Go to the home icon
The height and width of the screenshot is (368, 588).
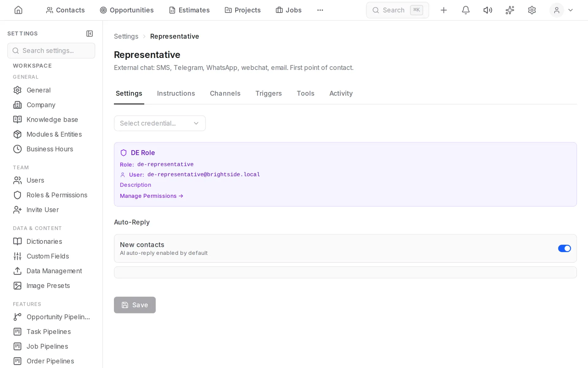click(x=18, y=10)
